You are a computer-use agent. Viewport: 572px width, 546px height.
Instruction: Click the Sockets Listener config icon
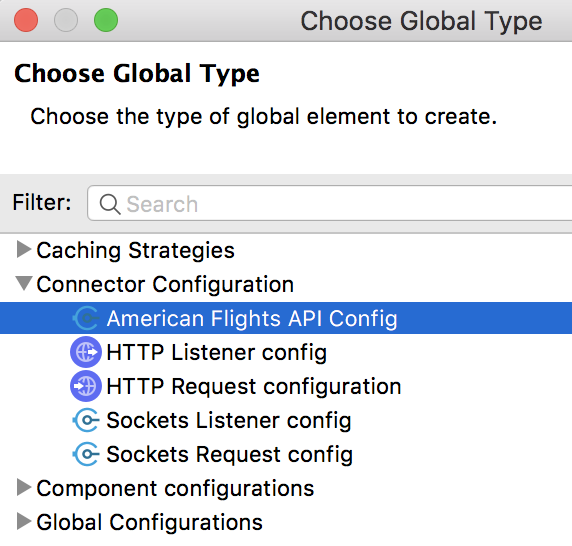pyautogui.click(x=86, y=420)
